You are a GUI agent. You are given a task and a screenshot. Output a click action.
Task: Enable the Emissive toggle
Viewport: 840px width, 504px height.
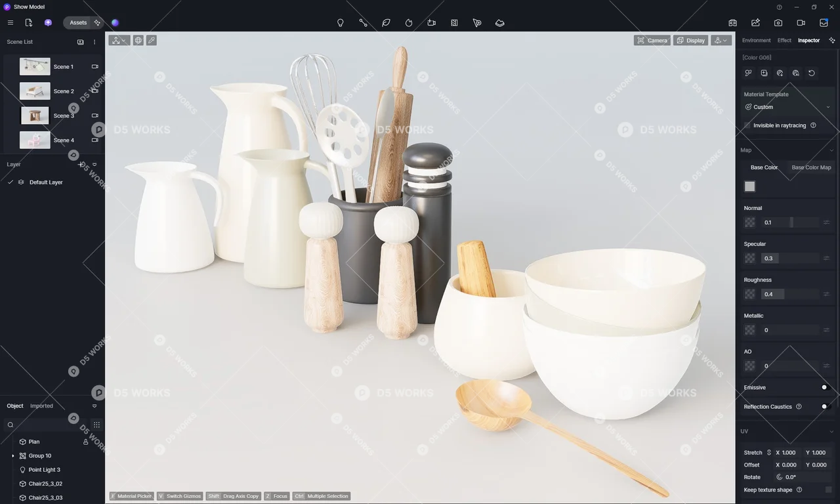[826, 388]
